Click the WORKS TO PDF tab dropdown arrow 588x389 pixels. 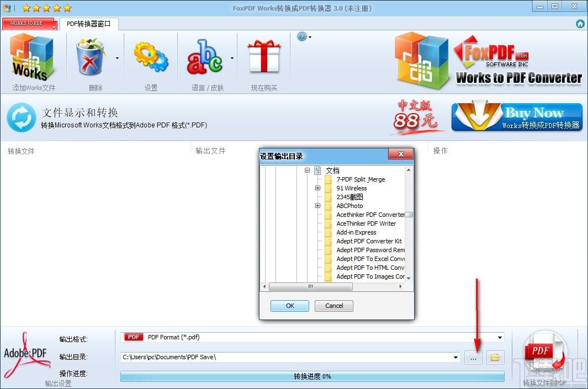point(54,26)
